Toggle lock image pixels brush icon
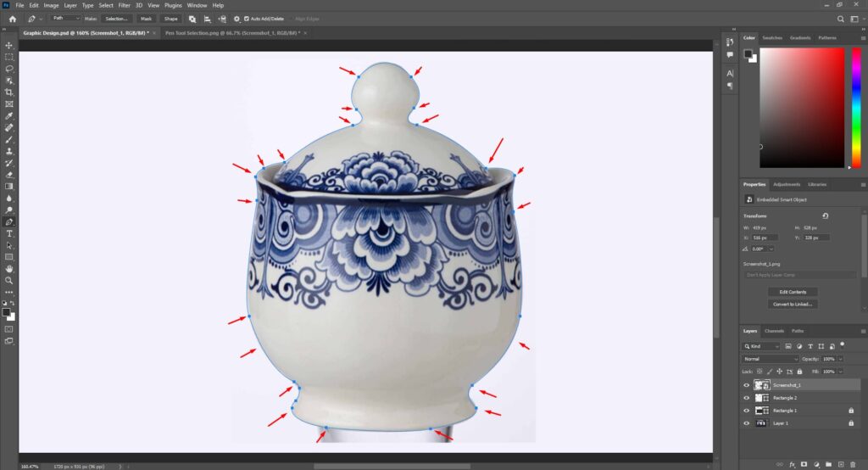The width and height of the screenshot is (868, 470). click(x=770, y=372)
